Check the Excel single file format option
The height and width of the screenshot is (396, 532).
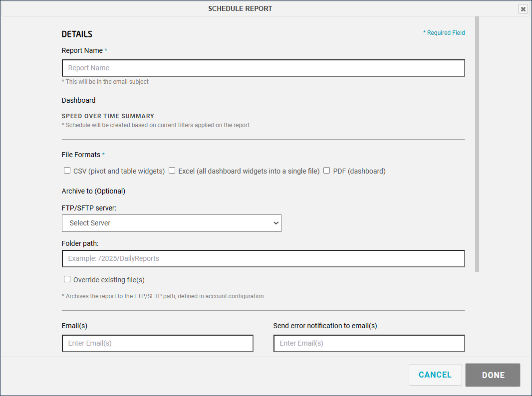click(x=172, y=171)
